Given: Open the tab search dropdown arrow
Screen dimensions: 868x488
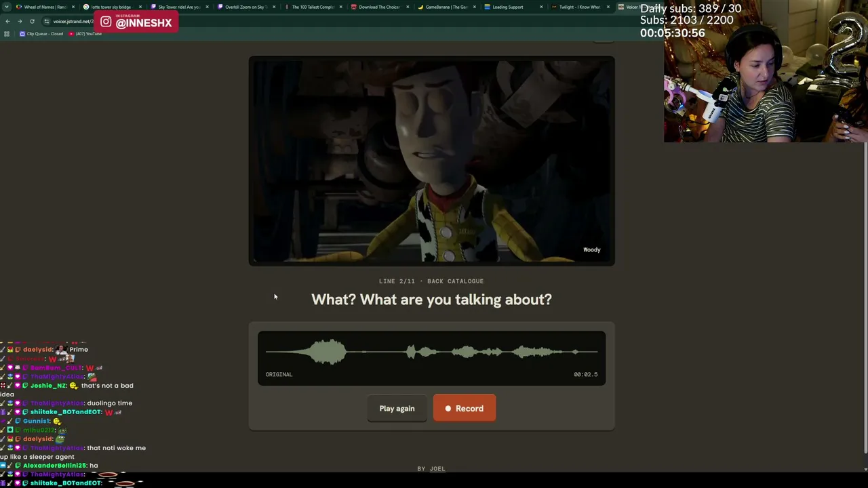Looking at the screenshot, I should point(7,7).
